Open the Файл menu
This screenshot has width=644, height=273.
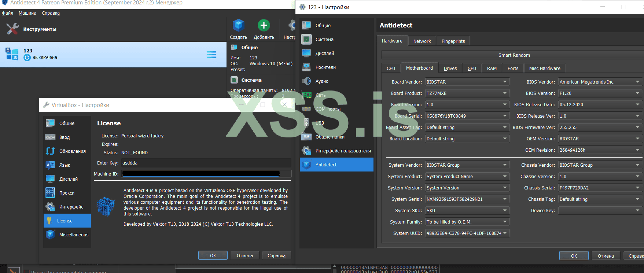[x=7, y=13]
